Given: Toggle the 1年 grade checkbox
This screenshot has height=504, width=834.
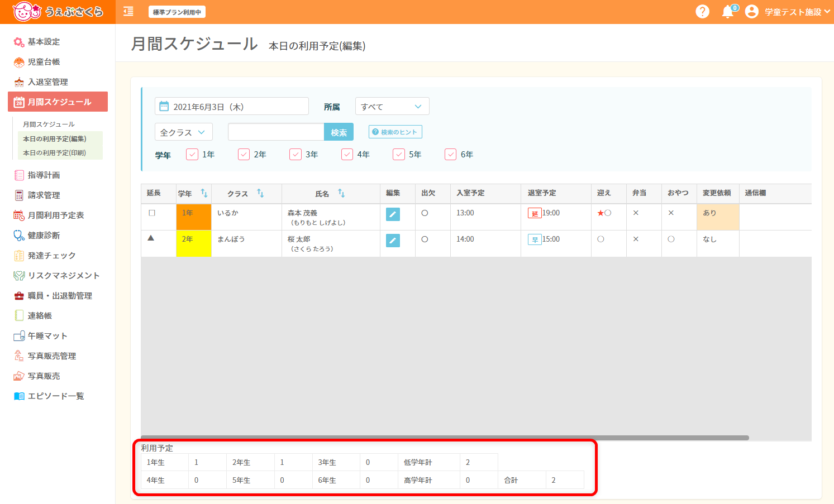Looking at the screenshot, I should pos(192,155).
